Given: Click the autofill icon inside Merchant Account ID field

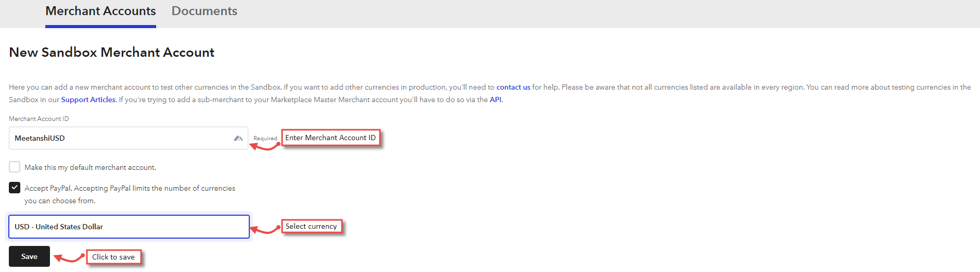Looking at the screenshot, I should pos(238,138).
